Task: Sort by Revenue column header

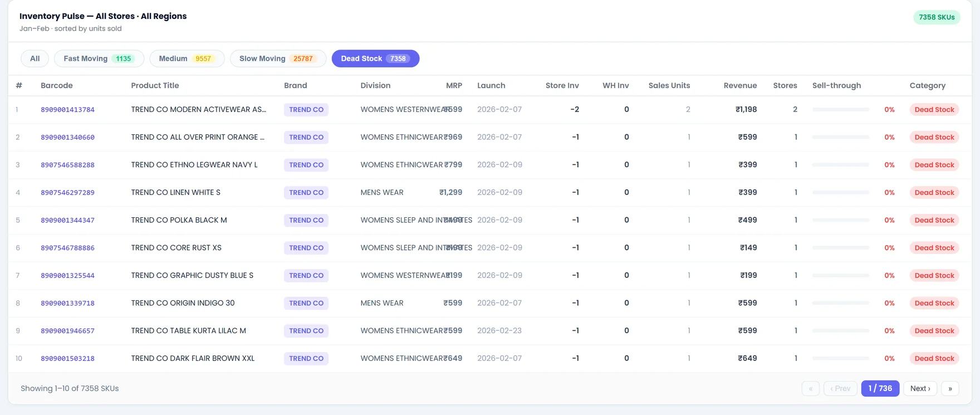Action: [x=740, y=85]
